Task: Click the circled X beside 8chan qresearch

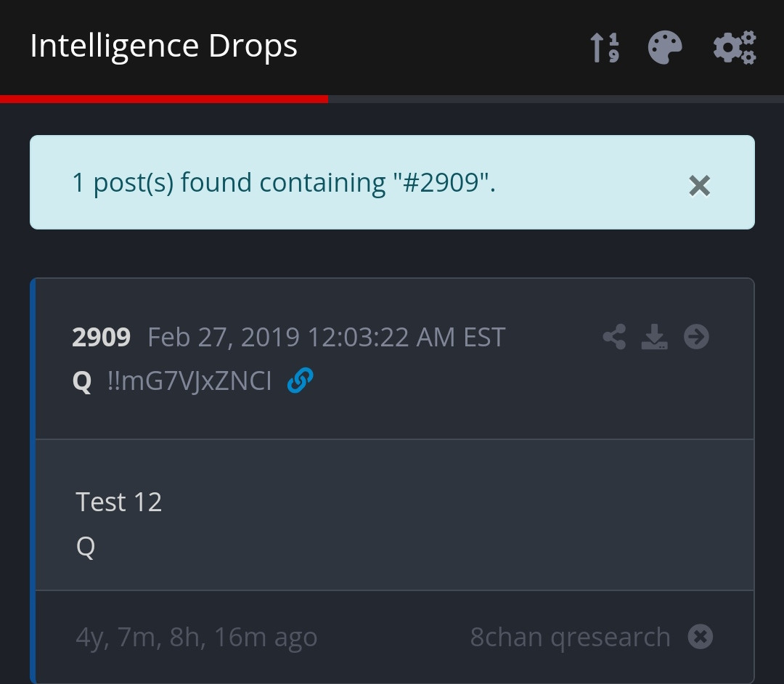Action: [x=701, y=637]
